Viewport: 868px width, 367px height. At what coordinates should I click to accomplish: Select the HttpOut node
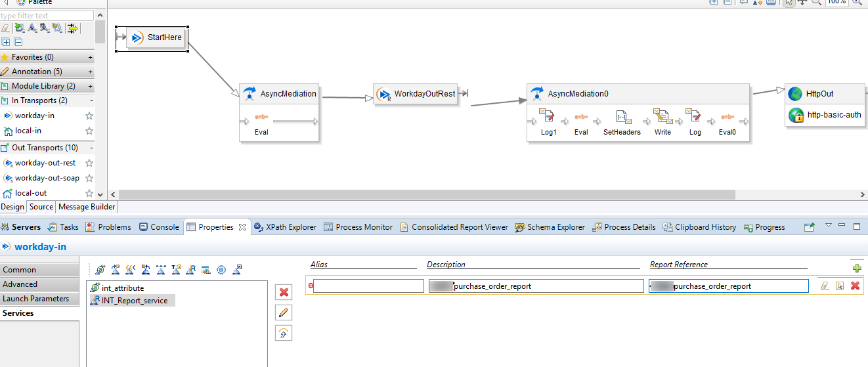coord(825,93)
